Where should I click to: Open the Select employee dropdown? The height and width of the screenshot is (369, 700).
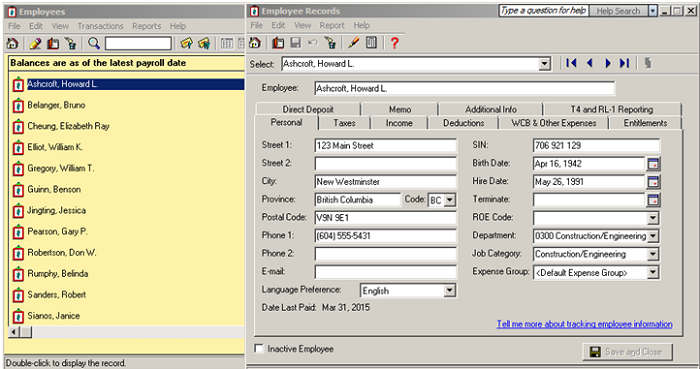544,64
